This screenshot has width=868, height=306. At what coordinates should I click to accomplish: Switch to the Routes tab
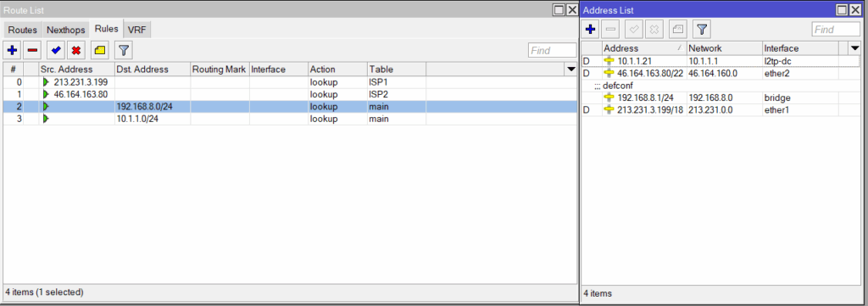coord(22,30)
